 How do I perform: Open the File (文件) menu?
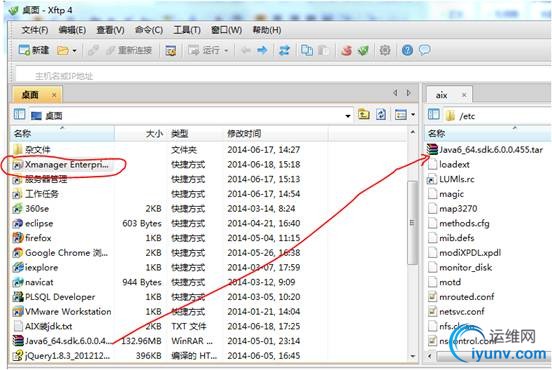pyautogui.click(x=35, y=30)
